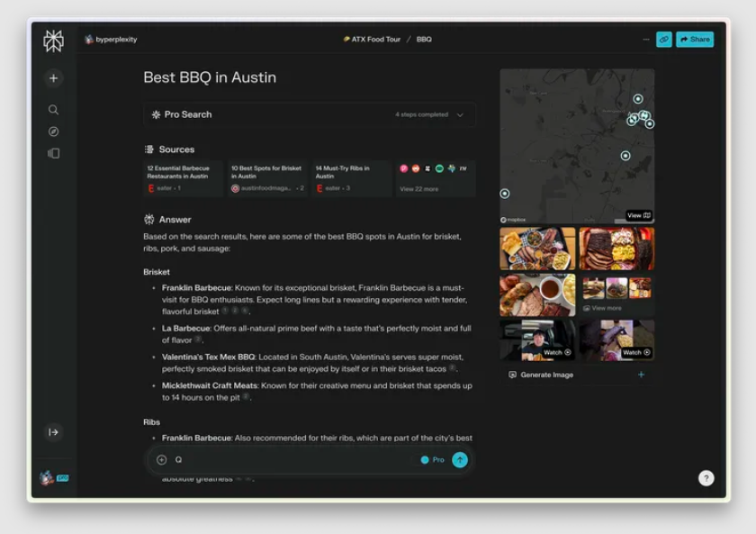Go to the ATX Food Tour collection
Image resolution: width=756 pixels, height=534 pixels.
(x=372, y=40)
